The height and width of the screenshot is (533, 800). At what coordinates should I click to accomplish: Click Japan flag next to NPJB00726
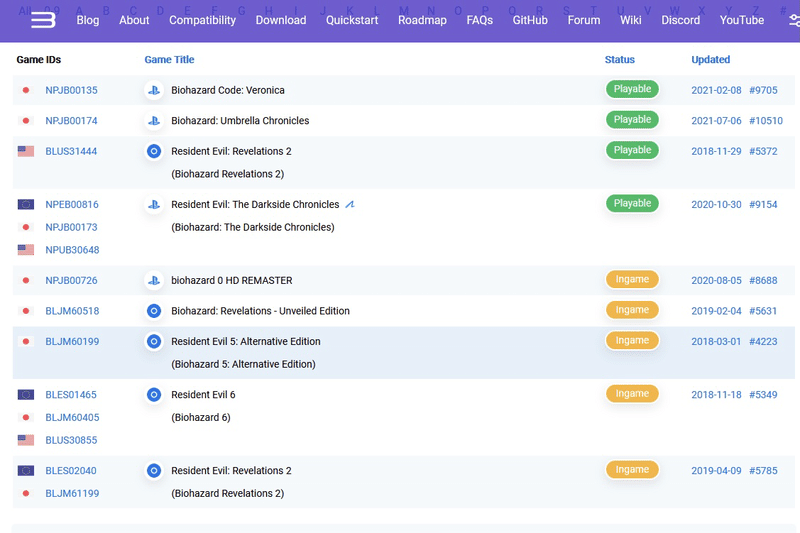pyautogui.click(x=26, y=281)
